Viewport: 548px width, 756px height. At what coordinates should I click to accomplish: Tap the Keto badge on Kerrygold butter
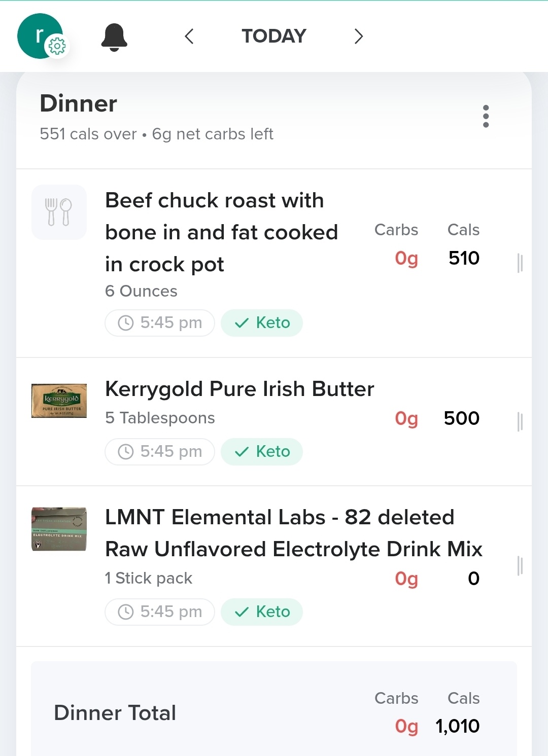click(262, 452)
